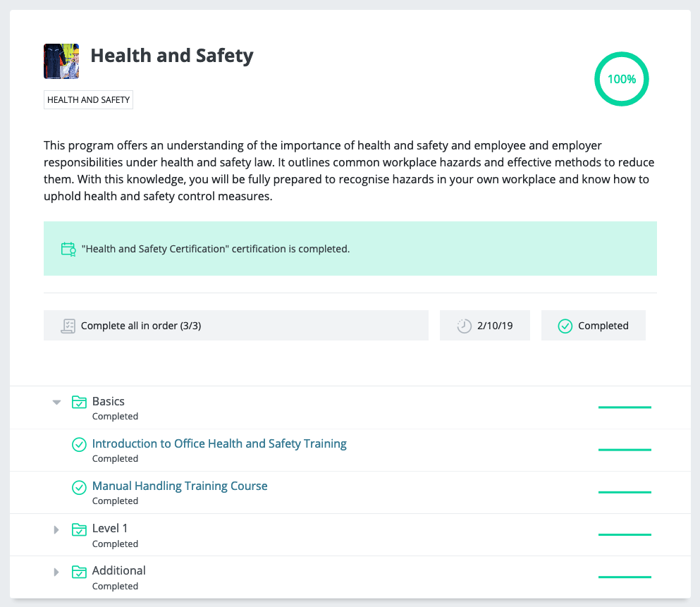Click the Basics row progress bar
The width and height of the screenshot is (700, 607).
click(625, 407)
